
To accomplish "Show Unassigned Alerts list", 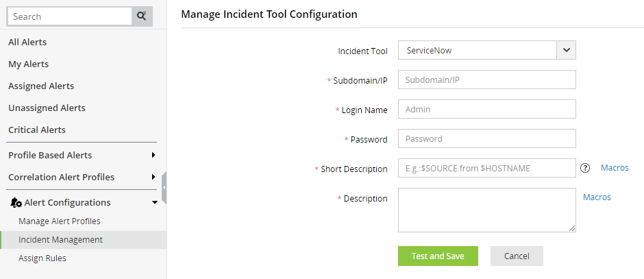I will tap(47, 108).
